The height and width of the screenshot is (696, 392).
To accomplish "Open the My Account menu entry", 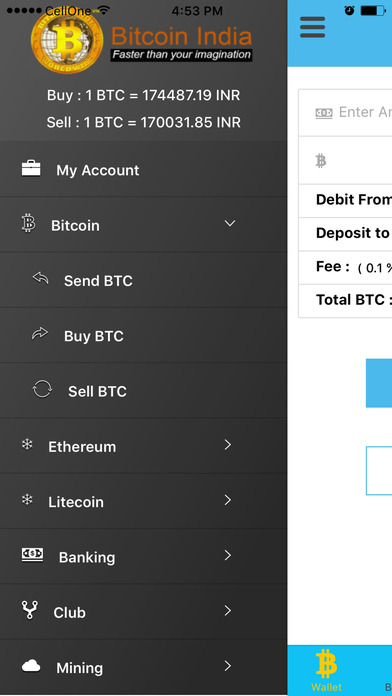I will [x=143, y=169].
